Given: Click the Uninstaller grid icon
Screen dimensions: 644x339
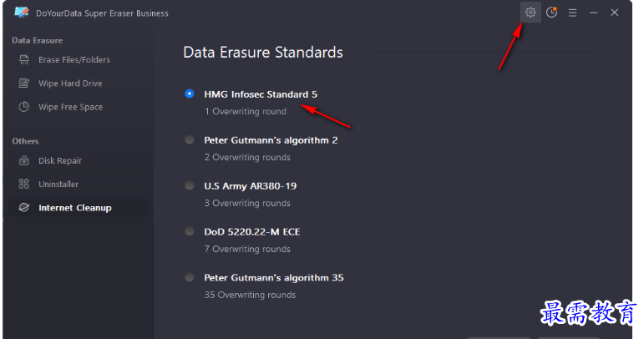Looking at the screenshot, I should 24,184.
